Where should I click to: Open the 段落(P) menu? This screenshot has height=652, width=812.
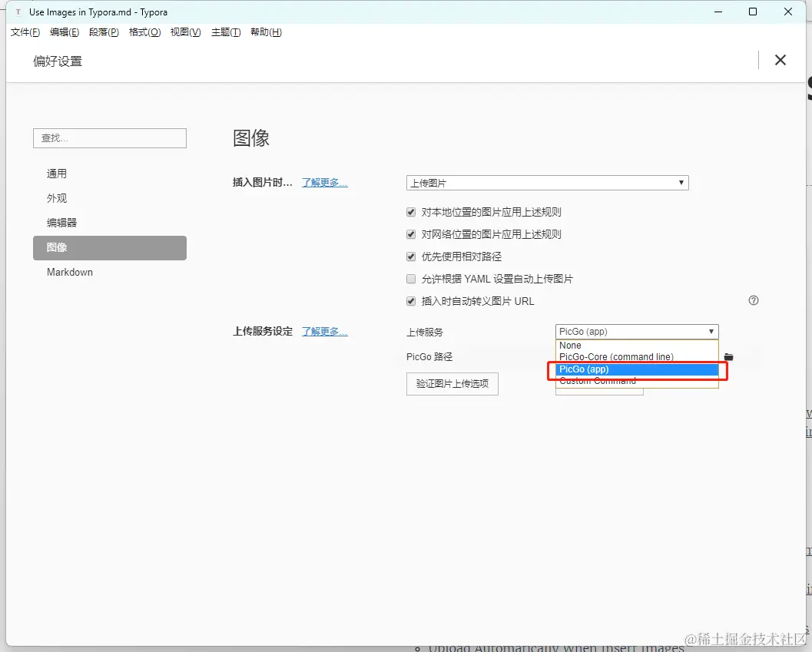[104, 32]
